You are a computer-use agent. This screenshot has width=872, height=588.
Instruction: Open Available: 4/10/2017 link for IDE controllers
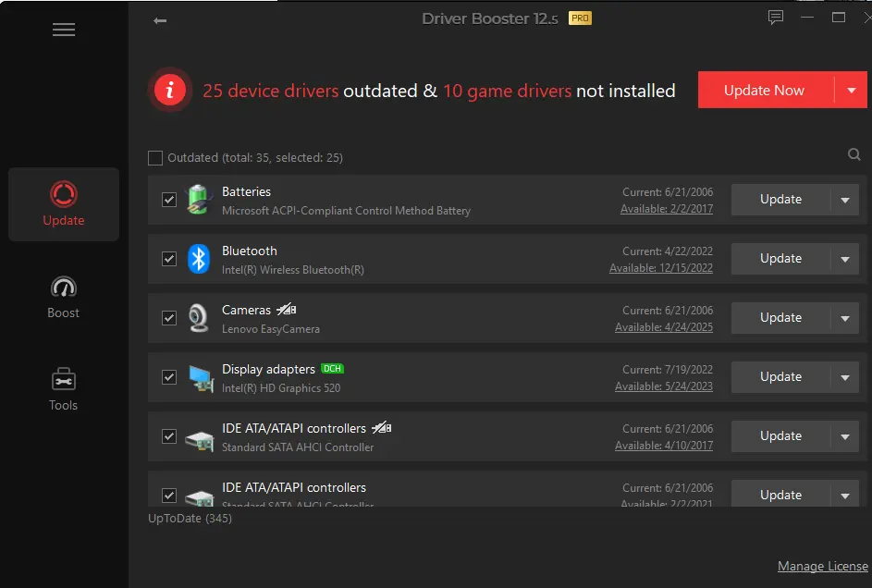[663, 446]
